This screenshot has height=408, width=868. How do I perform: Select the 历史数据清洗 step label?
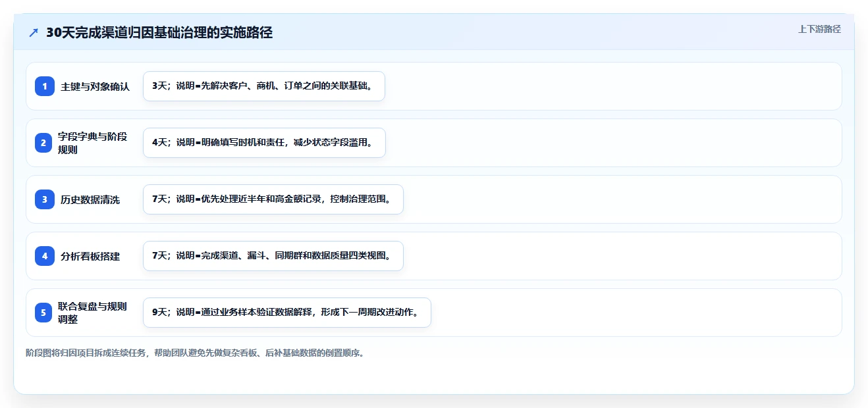(90, 199)
